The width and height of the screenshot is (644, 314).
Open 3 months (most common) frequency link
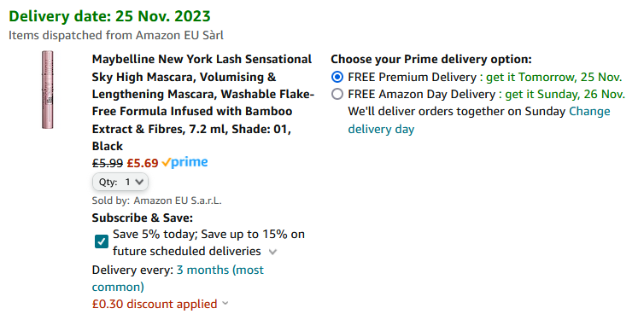(178, 278)
